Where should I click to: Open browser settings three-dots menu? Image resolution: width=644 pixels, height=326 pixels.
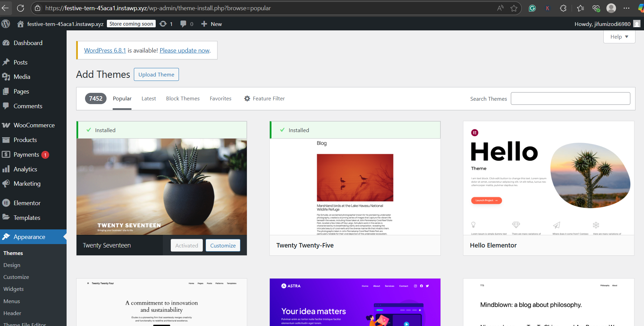(x=627, y=8)
